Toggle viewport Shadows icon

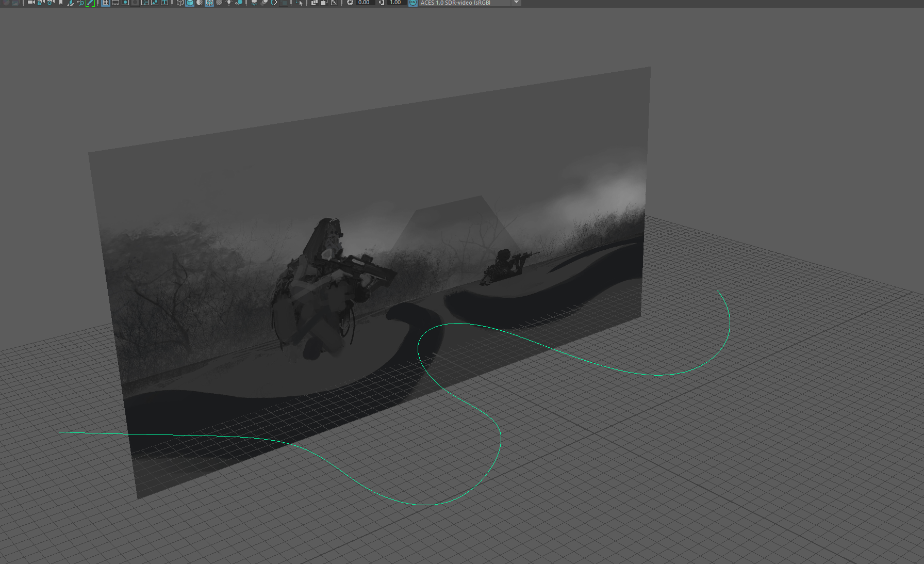tap(239, 3)
